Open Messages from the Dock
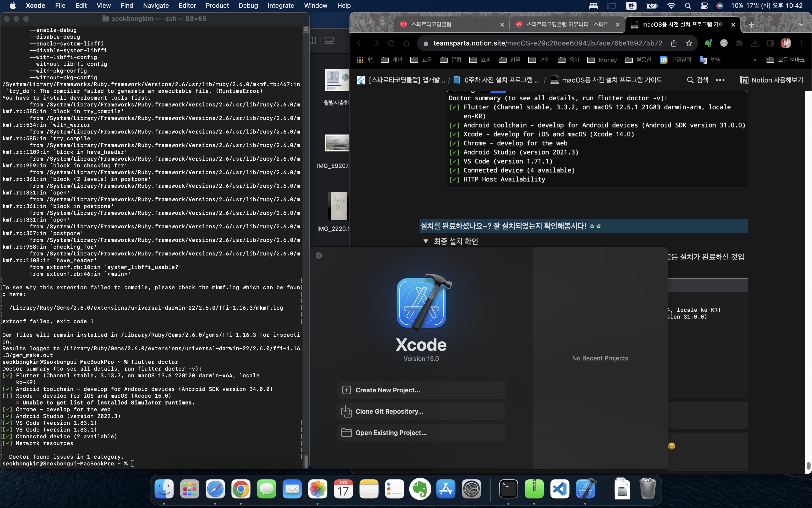The height and width of the screenshot is (508, 812). coord(266,489)
